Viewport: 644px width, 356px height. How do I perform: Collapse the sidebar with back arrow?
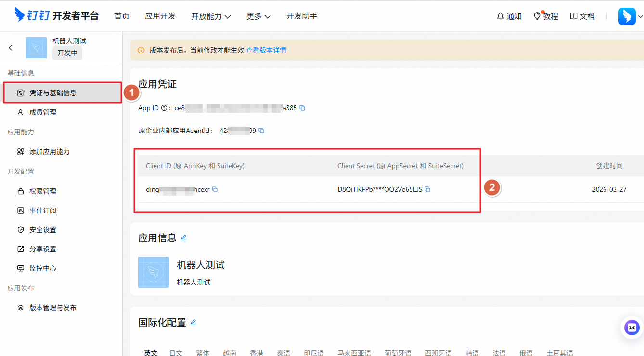(10, 48)
